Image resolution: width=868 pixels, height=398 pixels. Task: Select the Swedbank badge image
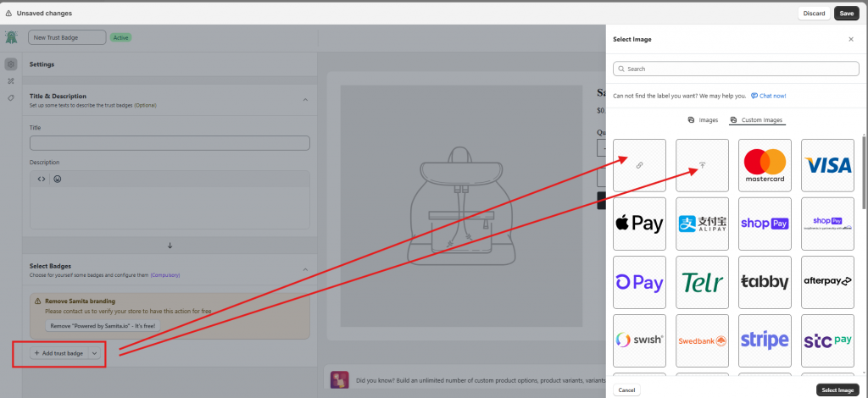click(702, 340)
